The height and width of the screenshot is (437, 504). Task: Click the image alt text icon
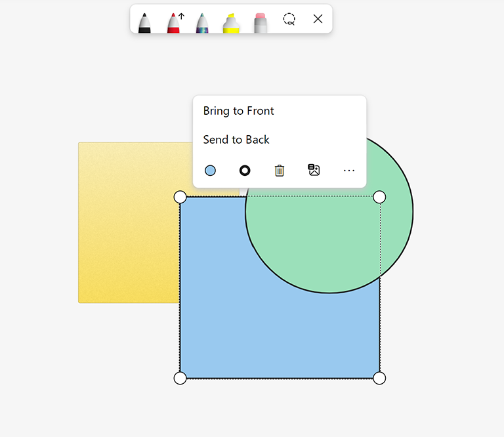click(x=314, y=171)
